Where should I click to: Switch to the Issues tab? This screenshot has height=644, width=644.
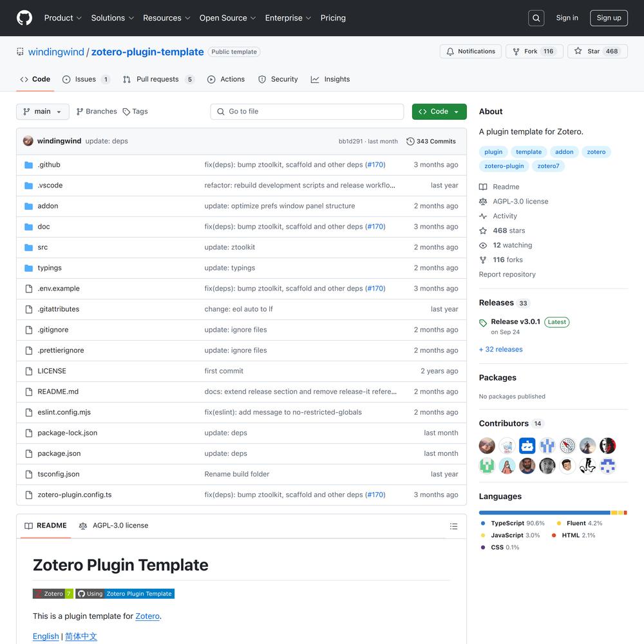tap(86, 79)
